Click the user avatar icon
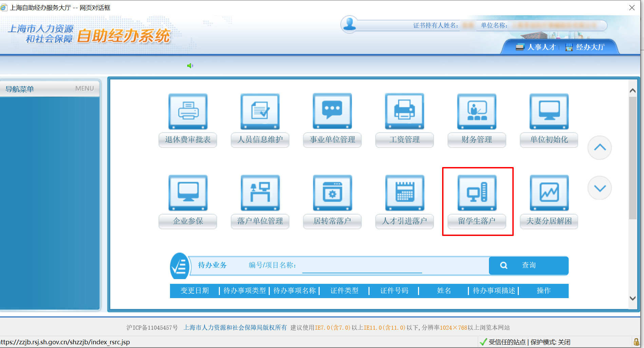644x348 pixels. (x=349, y=24)
